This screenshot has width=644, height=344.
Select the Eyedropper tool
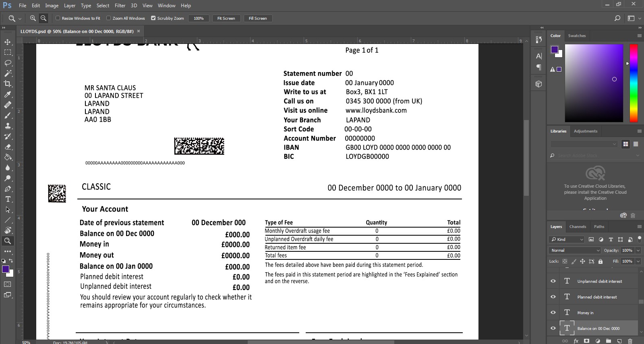(8, 94)
